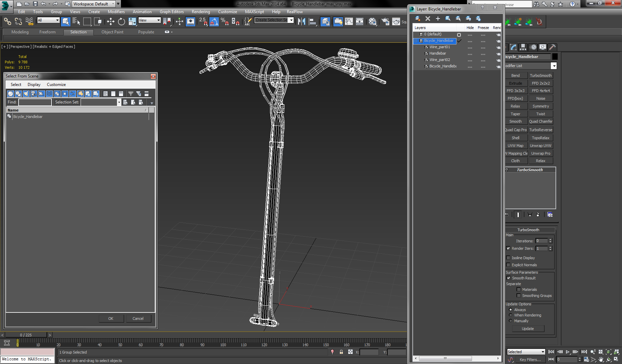The width and height of the screenshot is (622, 364).
Task: Click the Find input field
Action: [35, 102]
